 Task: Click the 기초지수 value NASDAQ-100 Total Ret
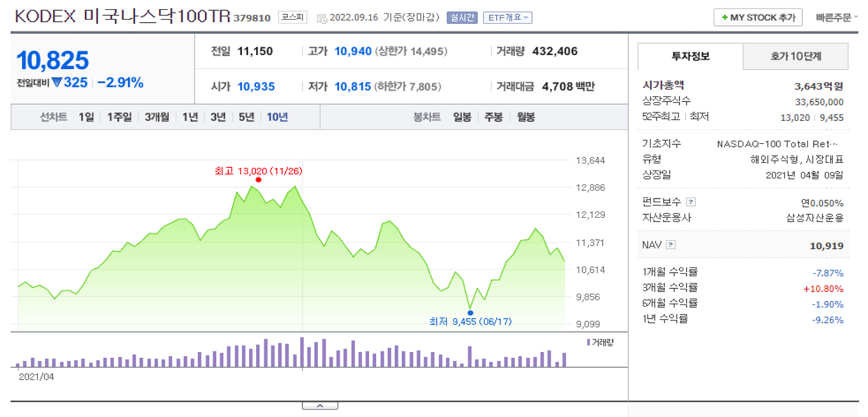(x=777, y=144)
